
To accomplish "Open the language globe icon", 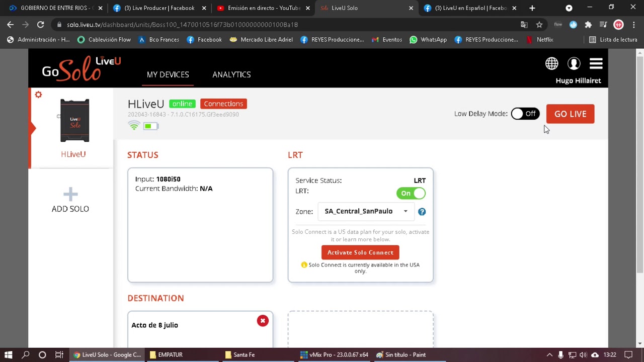I will tap(552, 63).
